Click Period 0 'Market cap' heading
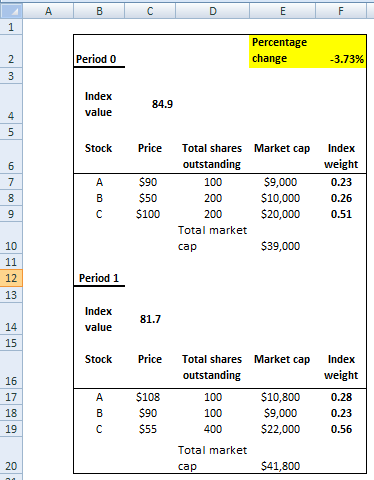Screen dimensions: 374x480 pyautogui.click(x=282, y=148)
